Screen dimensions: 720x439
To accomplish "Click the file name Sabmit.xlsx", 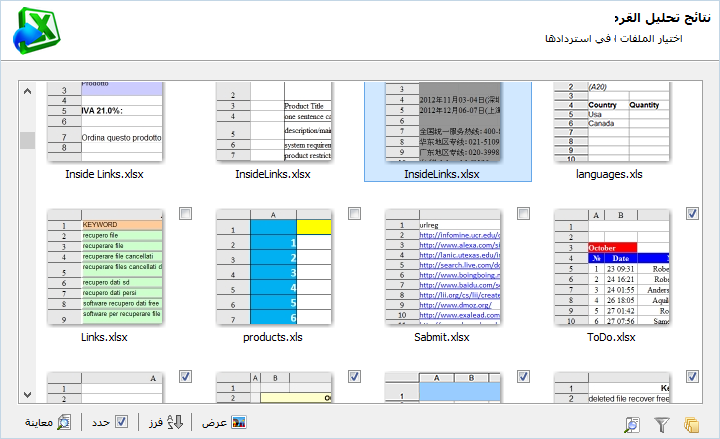I will point(442,337).
